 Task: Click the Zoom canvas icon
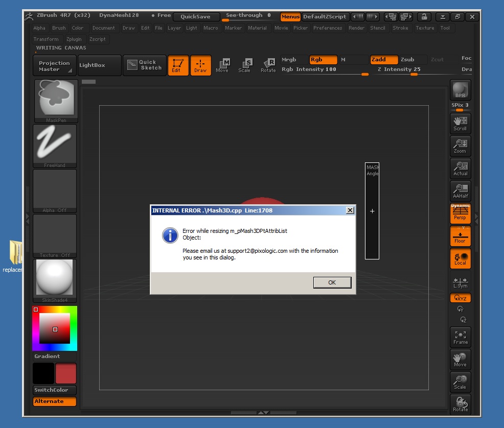[x=460, y=146]
